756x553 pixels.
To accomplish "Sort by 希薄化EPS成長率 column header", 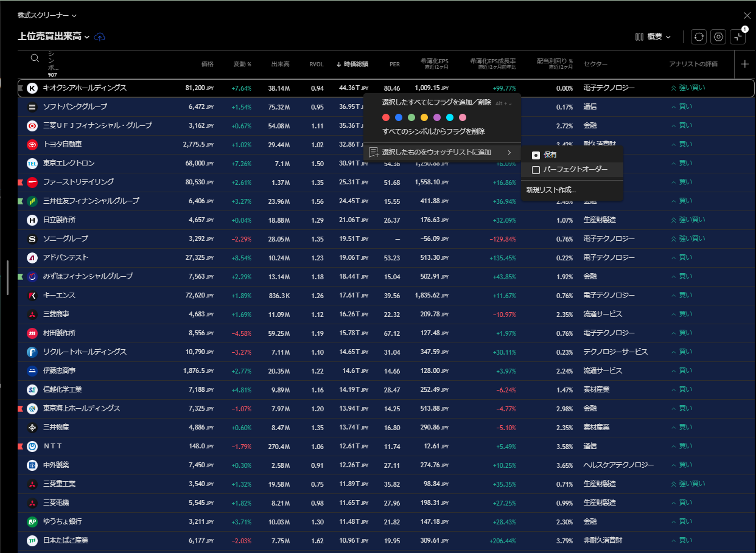I will coord(493,63).
